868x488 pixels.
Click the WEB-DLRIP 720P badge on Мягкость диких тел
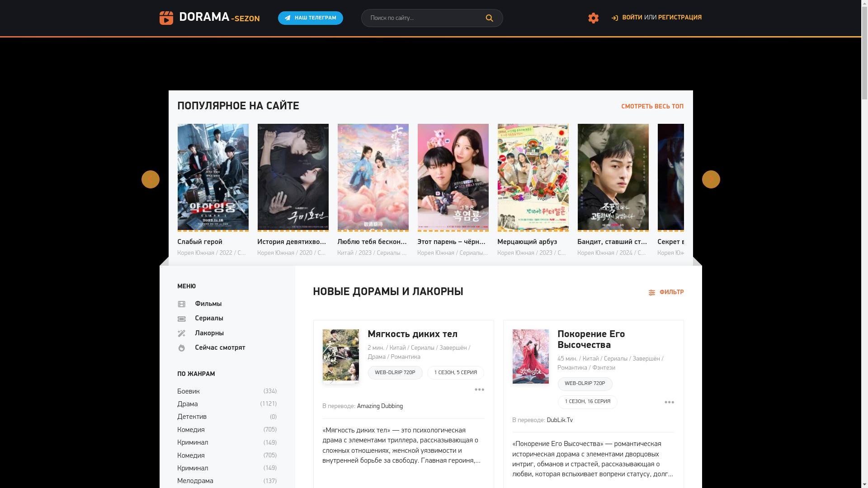pos(395,373)
